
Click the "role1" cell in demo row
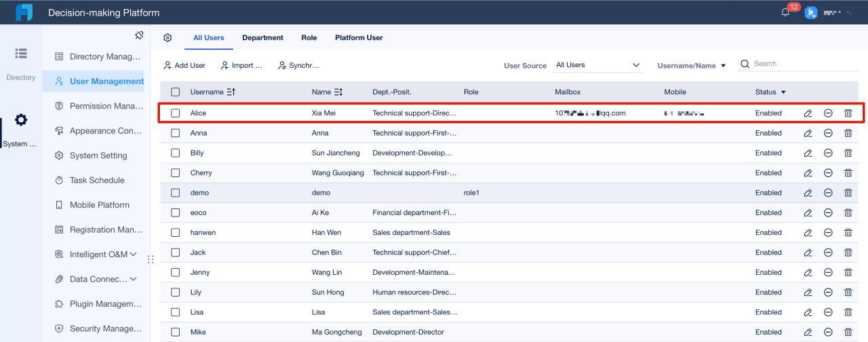(471, 193)
